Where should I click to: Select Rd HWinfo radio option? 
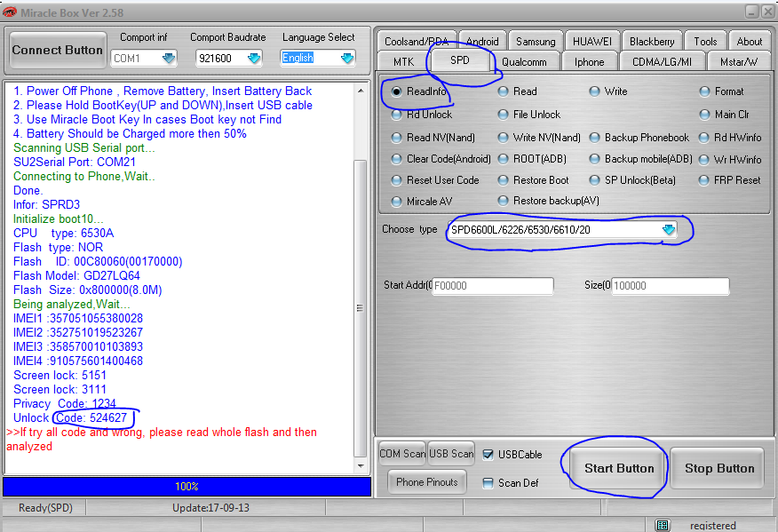704,138
